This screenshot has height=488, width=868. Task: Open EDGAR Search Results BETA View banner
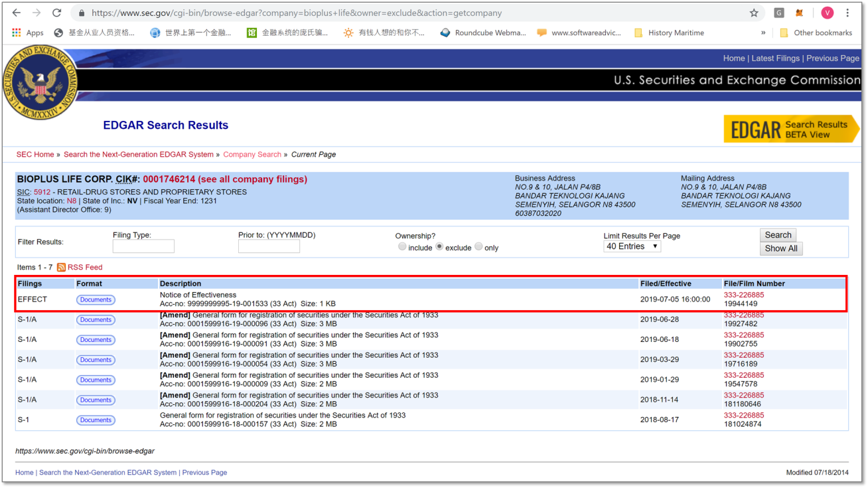(x=792, y=129)
